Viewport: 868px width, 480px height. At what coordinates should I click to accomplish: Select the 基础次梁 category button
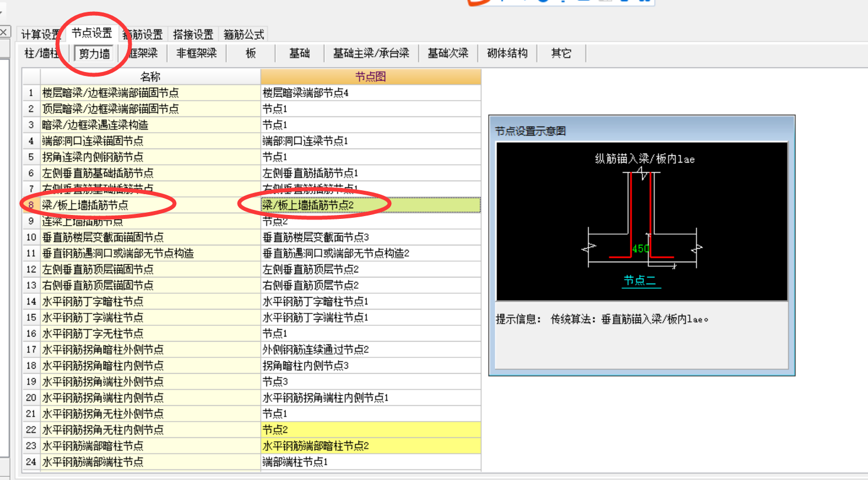click(448, 53)
